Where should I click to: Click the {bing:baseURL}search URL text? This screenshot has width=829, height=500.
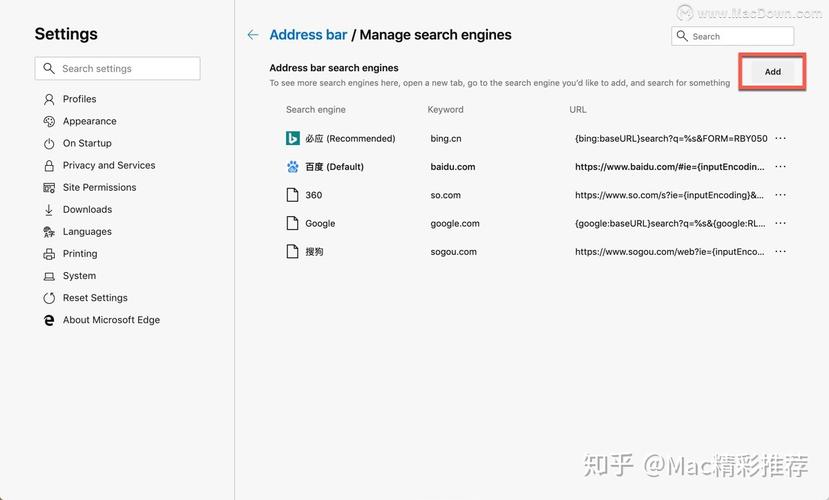point(671,138)
